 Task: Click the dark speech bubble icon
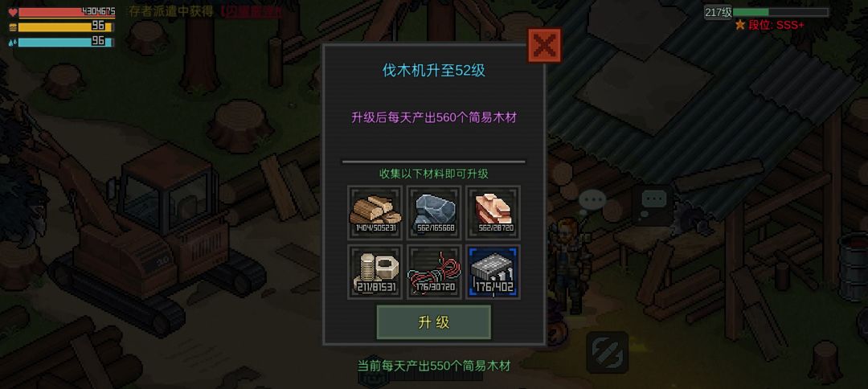tap(654, 200)
